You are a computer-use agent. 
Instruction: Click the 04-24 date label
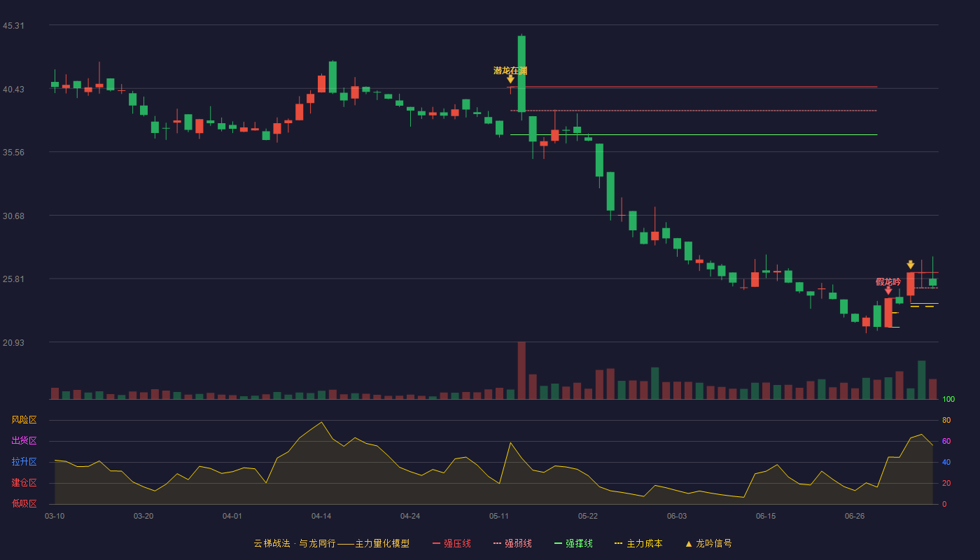tap(410, 516)
